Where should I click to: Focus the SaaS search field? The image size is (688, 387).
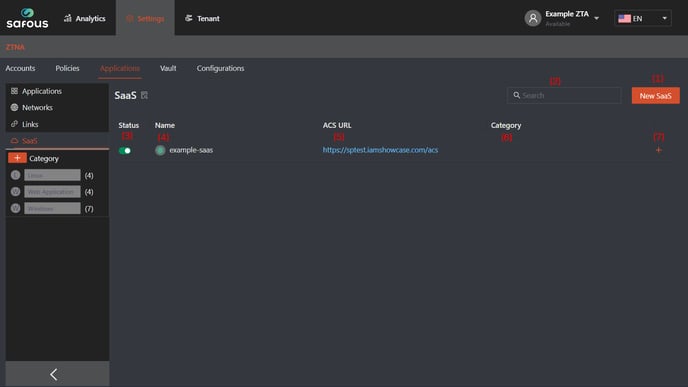(x=564, y=95)
